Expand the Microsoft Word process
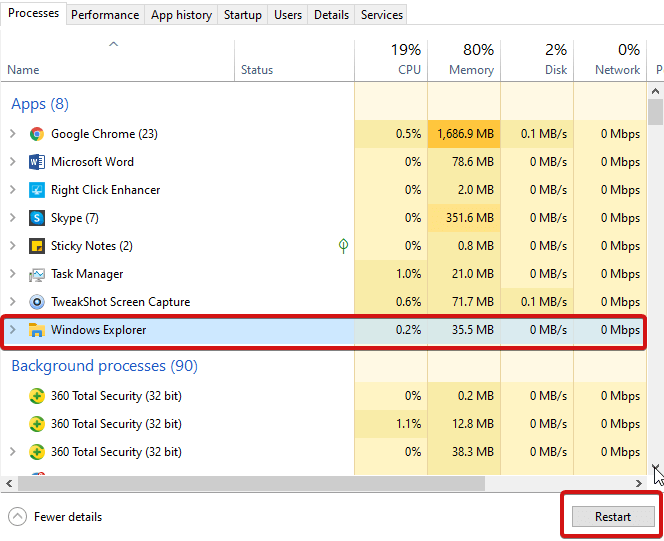 coord(13,162)
